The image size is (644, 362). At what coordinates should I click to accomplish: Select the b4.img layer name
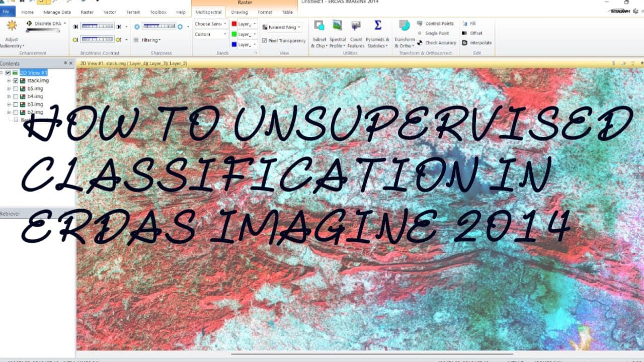pyautogui.click(x=35, y=97)
